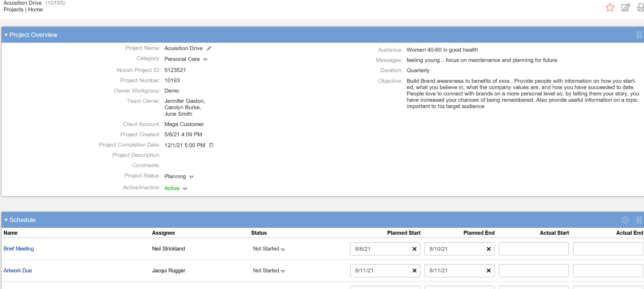Open Brief Meeting status dropdown
The image size is (644, 289).
(x=283, y=249)
